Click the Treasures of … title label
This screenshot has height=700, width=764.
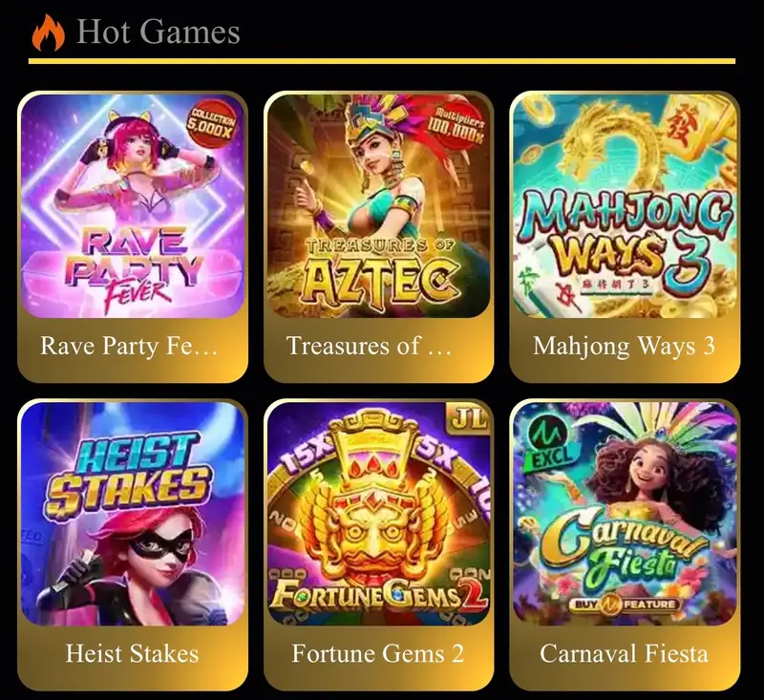click(x=370, y=346)
